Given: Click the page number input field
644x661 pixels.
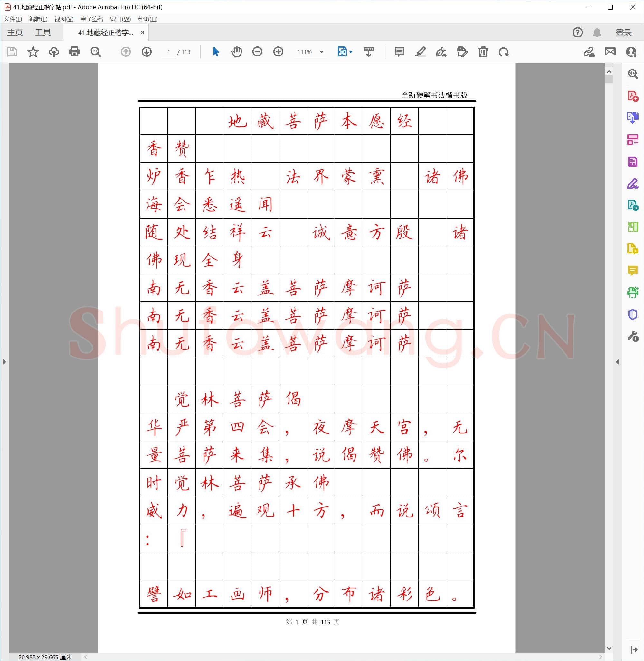Looking at the screenshot, I should [x=169, y=52].
